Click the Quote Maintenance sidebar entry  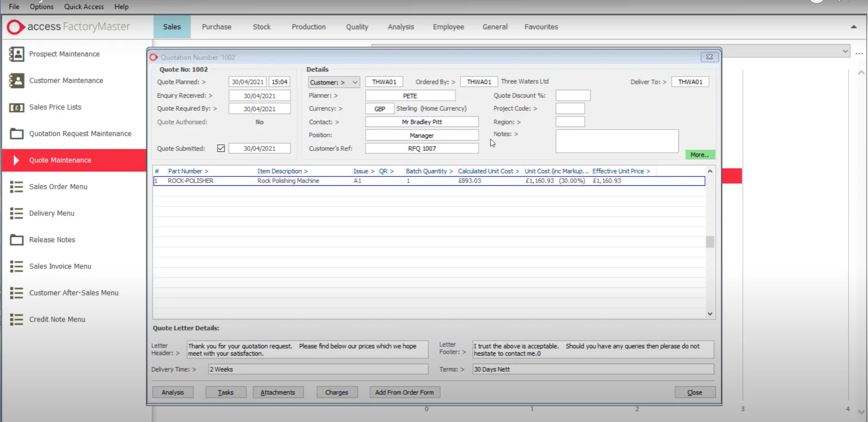click(60, 160)
